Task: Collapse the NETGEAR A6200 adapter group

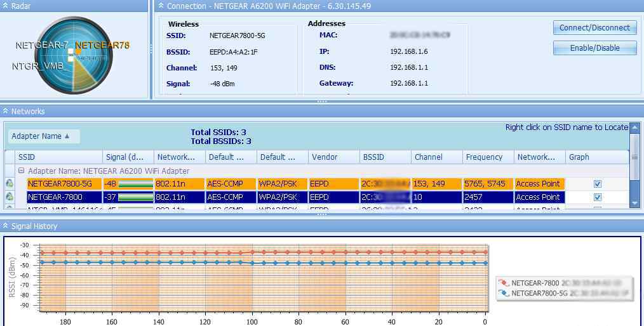Action: tap(22, 171)
